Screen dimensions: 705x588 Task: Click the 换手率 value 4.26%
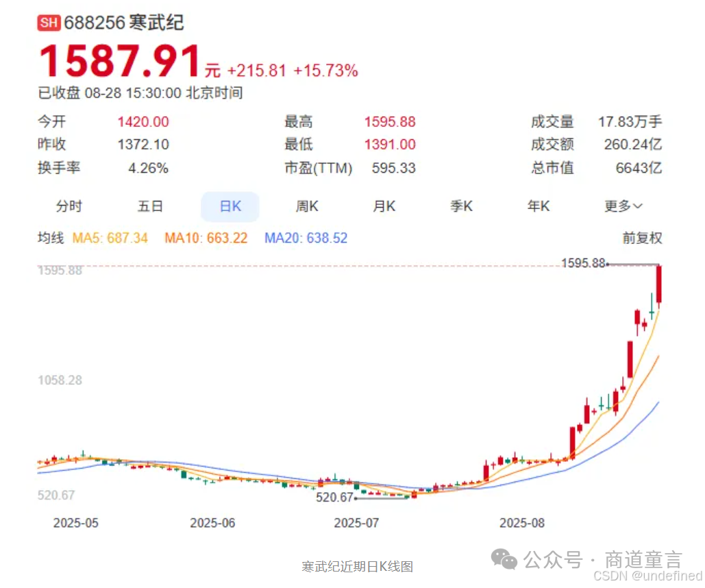149,168
